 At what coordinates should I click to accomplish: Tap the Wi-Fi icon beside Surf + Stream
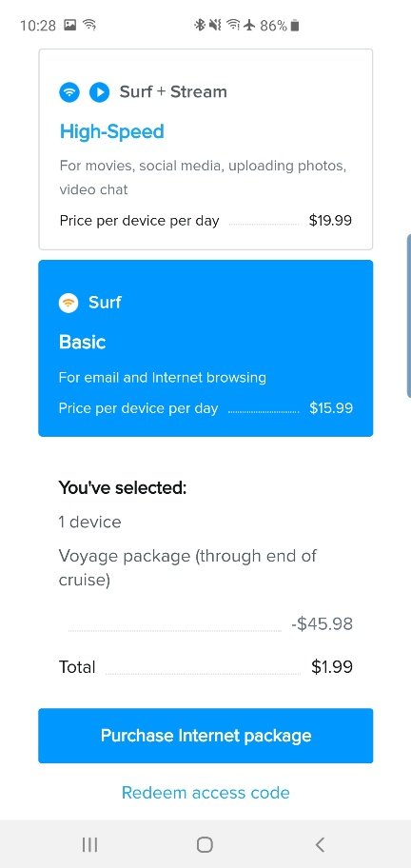(69, 92)
